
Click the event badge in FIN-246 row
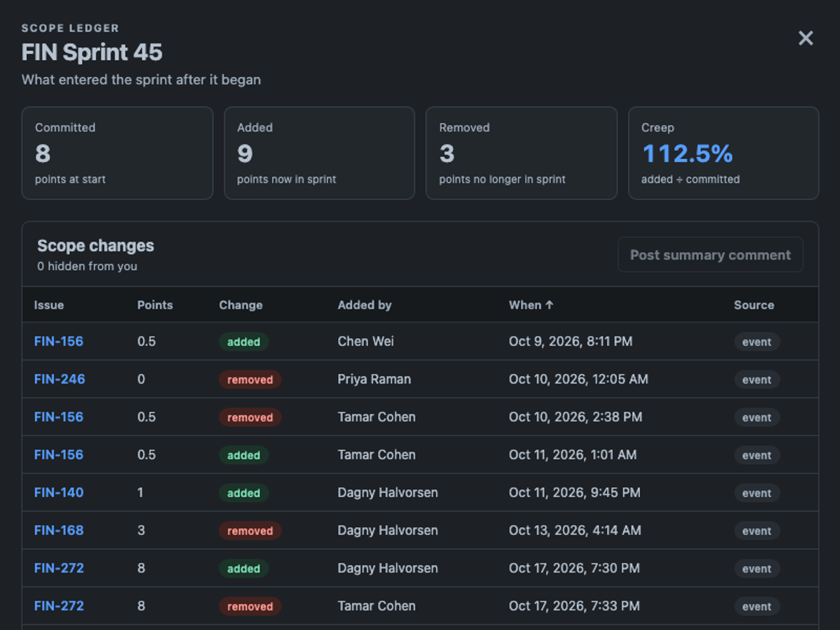pos(757,379)
